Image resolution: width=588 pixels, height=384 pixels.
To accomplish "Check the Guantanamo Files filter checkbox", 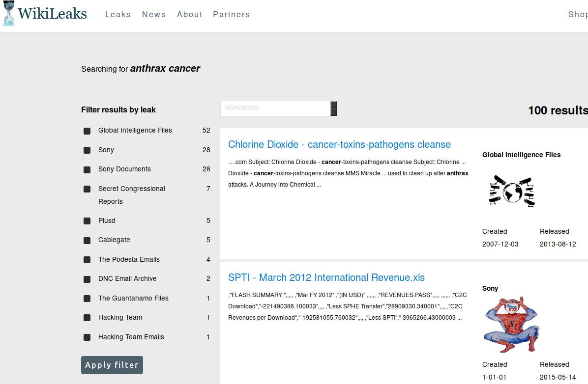I will [x=87, y=299].
